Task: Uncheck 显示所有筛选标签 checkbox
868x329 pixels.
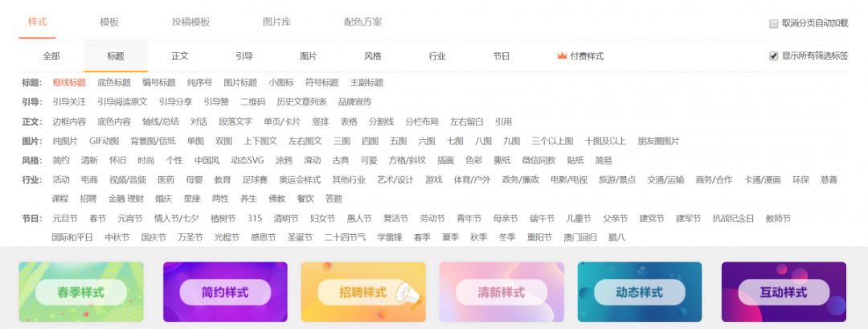Action: pos(773,56)
